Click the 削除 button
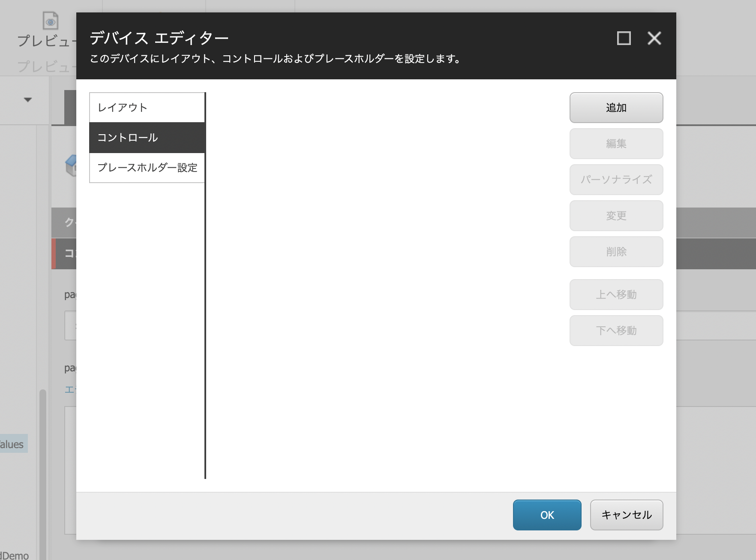The image size is (756, 560). pyautogui.click(x=616, y=252)
